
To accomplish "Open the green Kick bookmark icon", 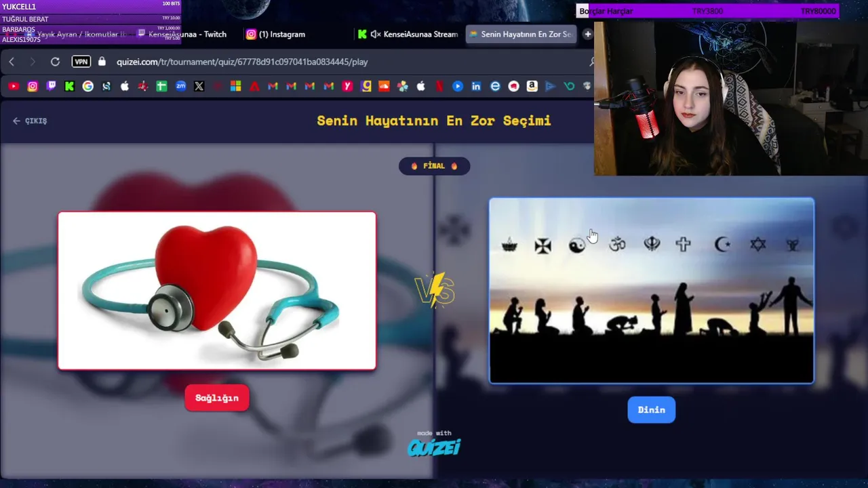I will pos(69,86).
